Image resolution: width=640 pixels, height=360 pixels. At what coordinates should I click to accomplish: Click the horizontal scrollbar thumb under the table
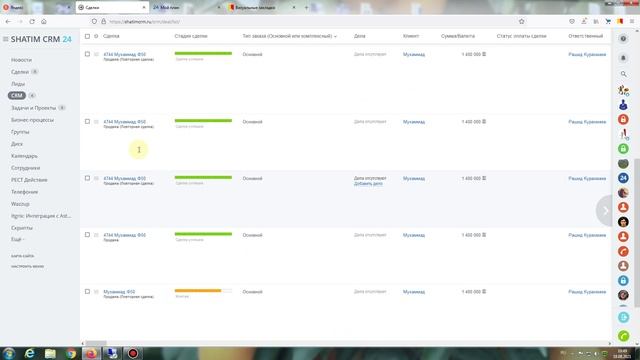(x=96, y=343)
